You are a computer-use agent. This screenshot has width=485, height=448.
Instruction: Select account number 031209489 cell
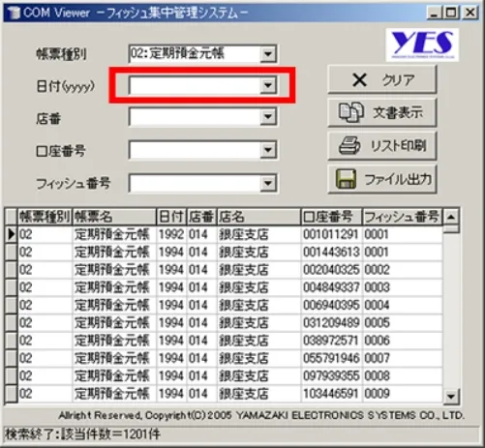tap(331, 323)
